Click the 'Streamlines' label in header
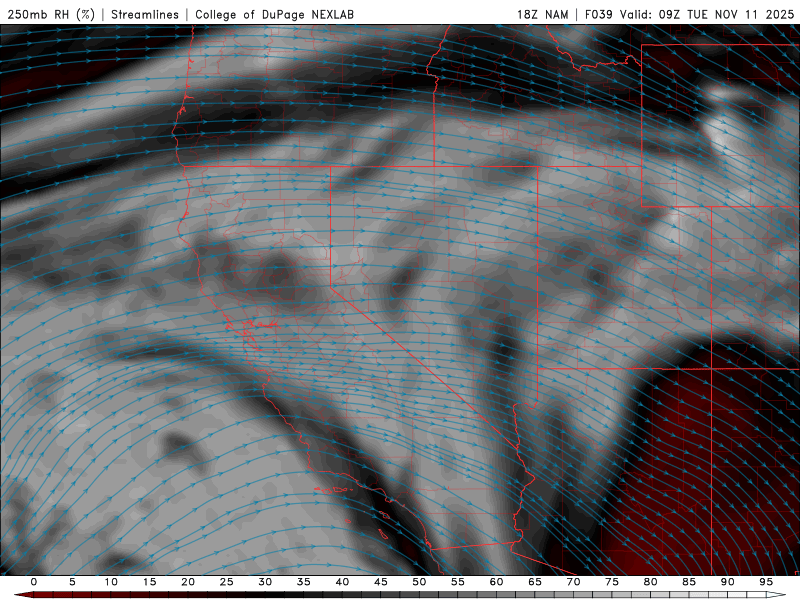Viewport: 800px width, 600px height. coord(145,14)
